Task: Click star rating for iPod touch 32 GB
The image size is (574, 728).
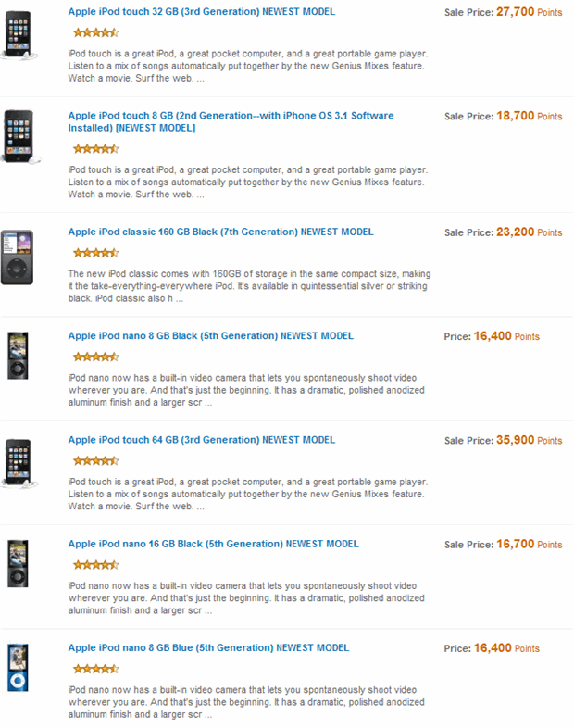Action: pos(96,32)
